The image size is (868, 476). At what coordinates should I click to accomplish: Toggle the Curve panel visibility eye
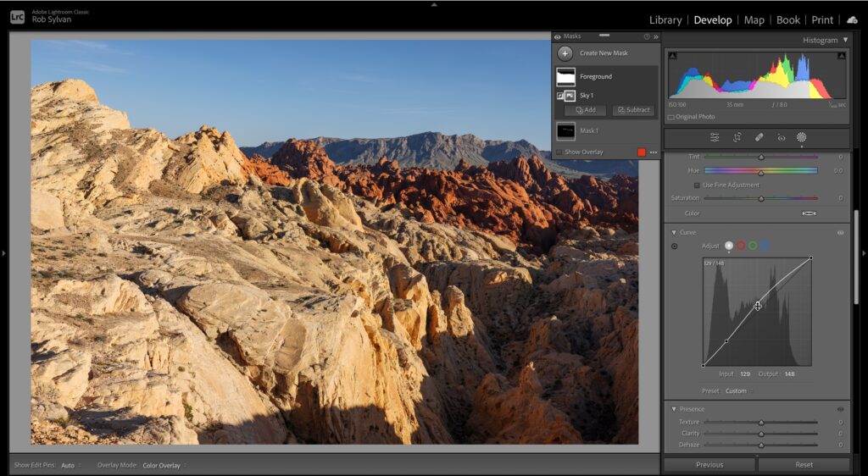[841, 232]
